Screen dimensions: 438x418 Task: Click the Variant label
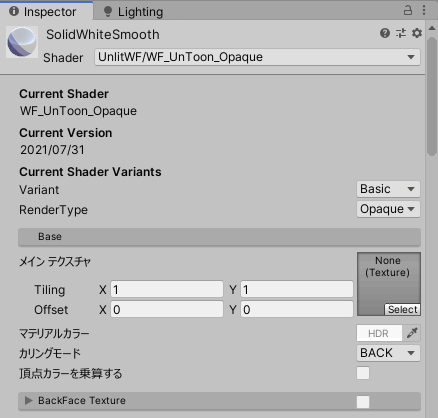click(39, 190)
